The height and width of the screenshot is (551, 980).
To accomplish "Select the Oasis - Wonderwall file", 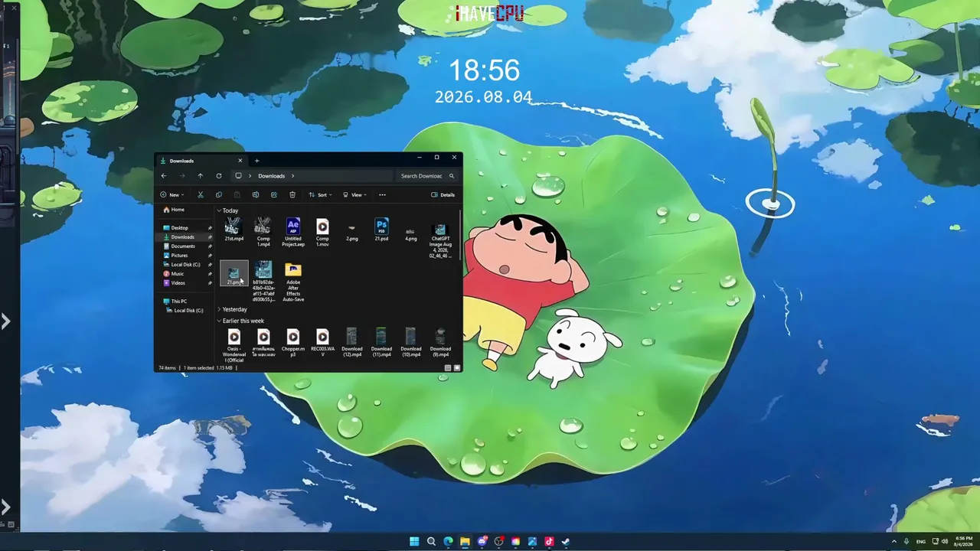I will click(234, 345).
